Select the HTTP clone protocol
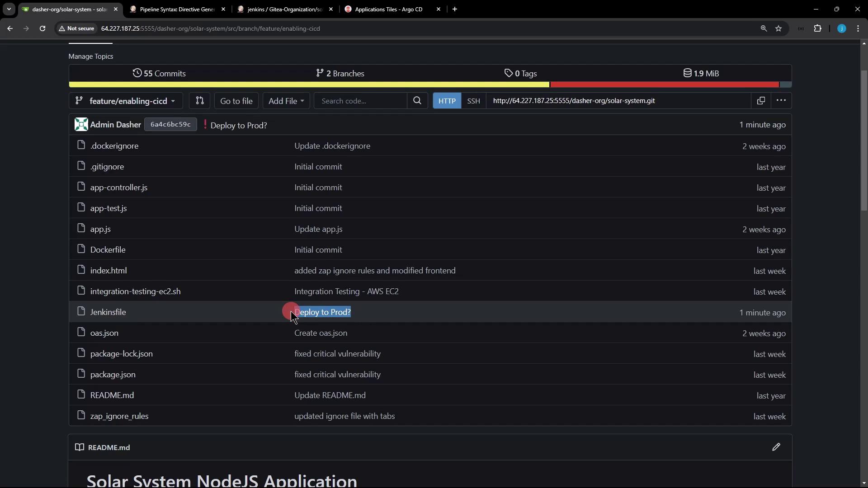Viewport: 868px width, 488px height. click(x=447, y=101)
